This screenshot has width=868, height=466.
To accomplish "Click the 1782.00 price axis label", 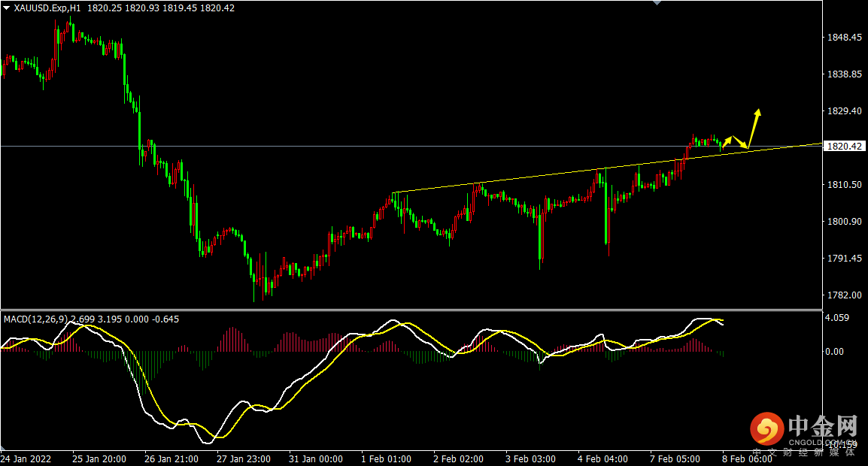I will [843, 295].
